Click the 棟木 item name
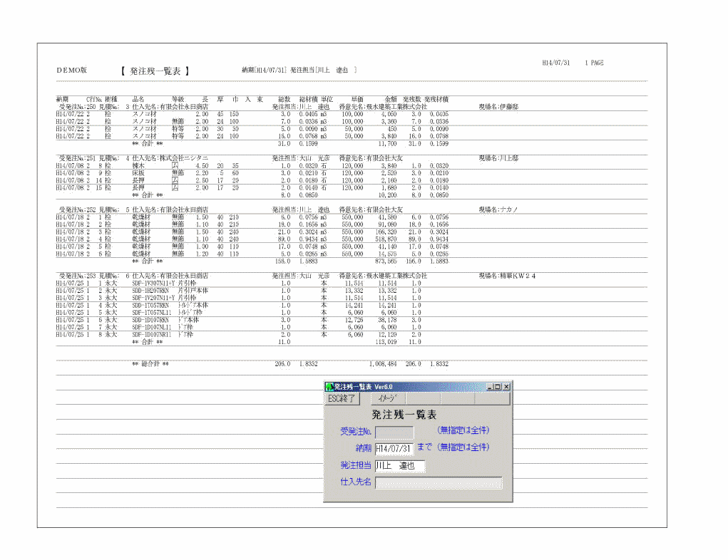This screenshot has height=560, width=728. click(x=138, y=165)
